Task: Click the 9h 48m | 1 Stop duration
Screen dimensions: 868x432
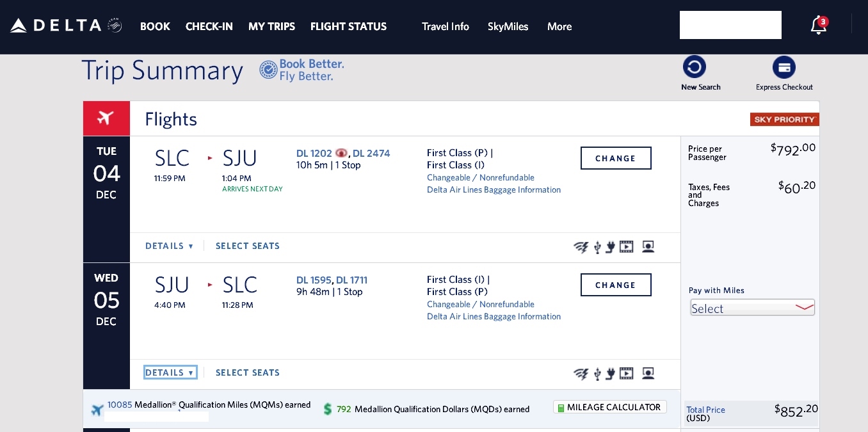Action: point(330,292)
